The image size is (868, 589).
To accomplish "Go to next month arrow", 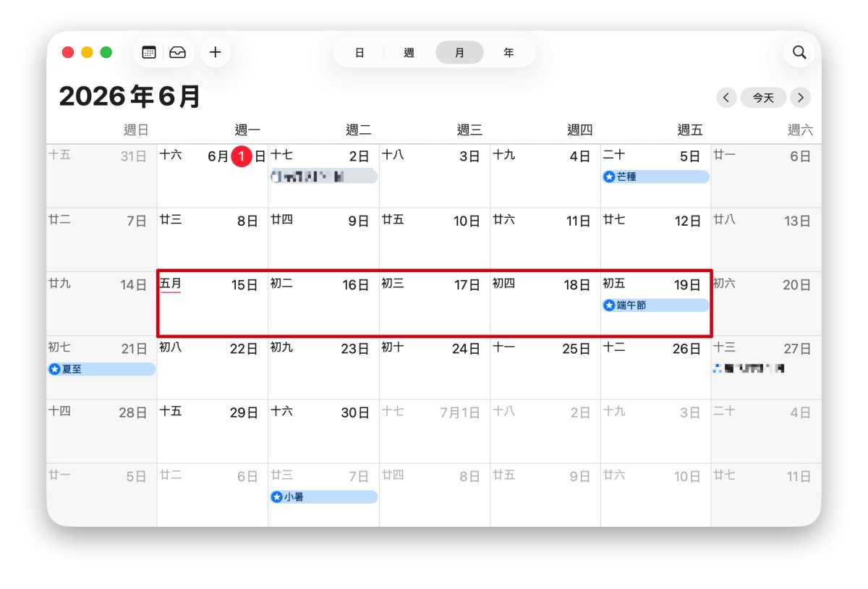I will click(800, 98).
